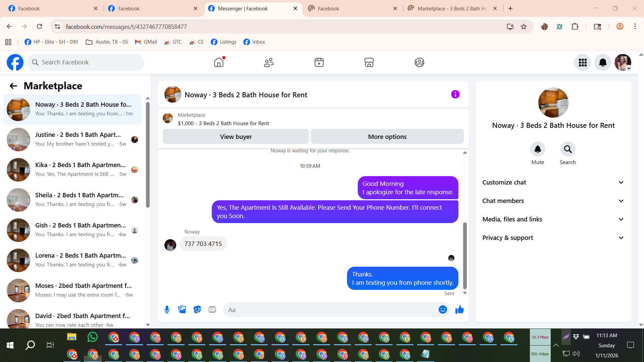
Task: Open Justine 2 Beds 1 Bath conversation
Action: [72, 140]
